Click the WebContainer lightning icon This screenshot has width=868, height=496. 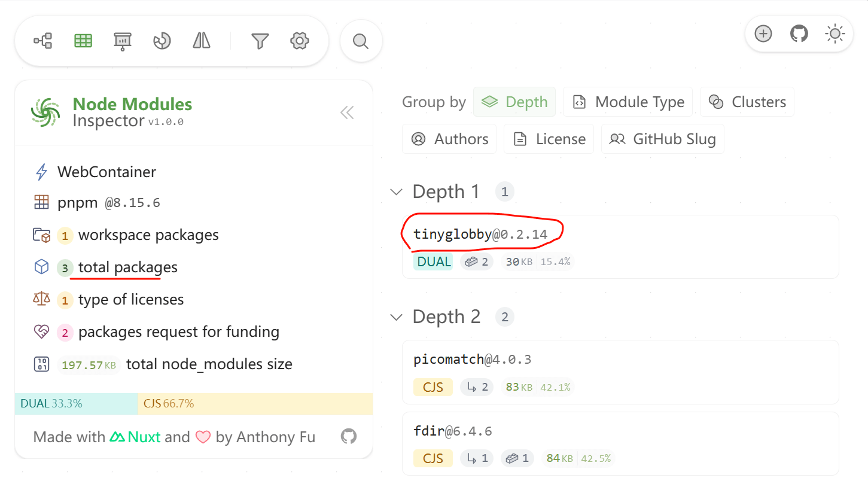pyautogui.click(x=41, y=172)
